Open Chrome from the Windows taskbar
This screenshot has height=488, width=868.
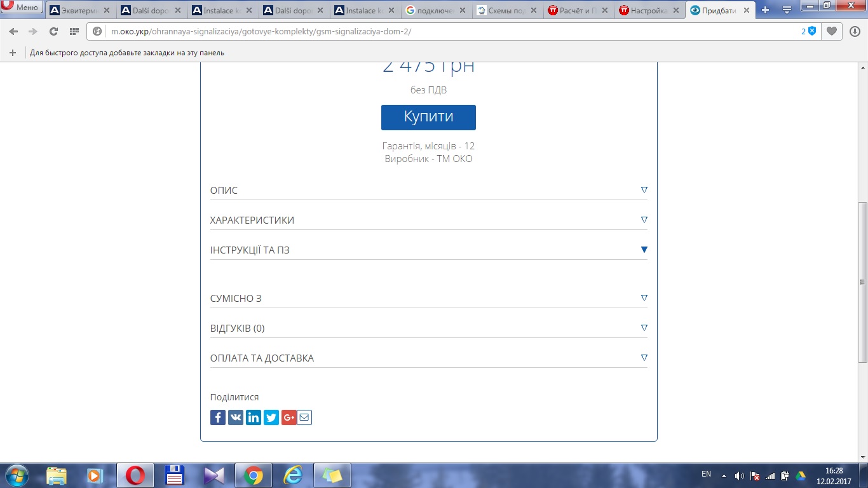253,475
